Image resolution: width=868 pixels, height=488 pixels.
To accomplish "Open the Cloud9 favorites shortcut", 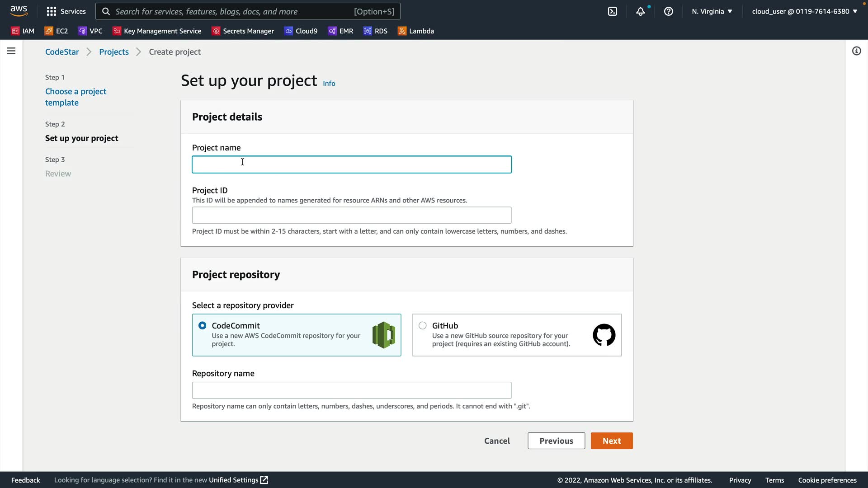I will (x=301, y=31).
